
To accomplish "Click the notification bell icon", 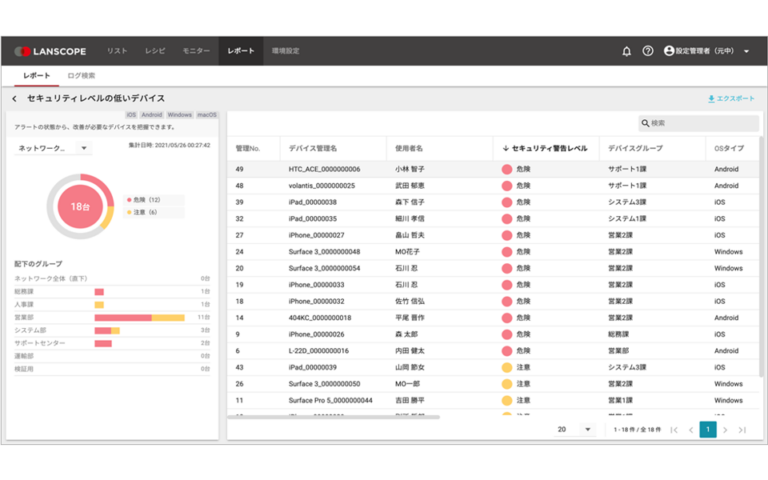I will [627, 51].
